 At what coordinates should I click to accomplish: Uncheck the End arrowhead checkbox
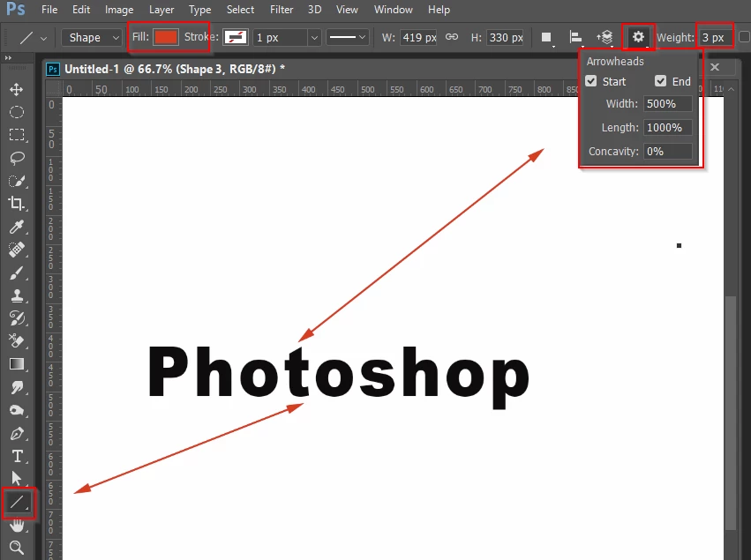click(660, 81)
